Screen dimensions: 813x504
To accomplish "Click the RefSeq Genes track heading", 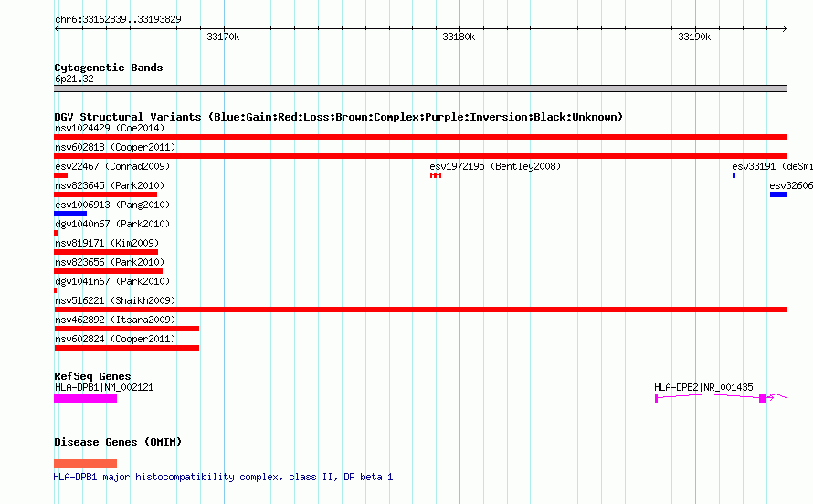I will point(92,376).
